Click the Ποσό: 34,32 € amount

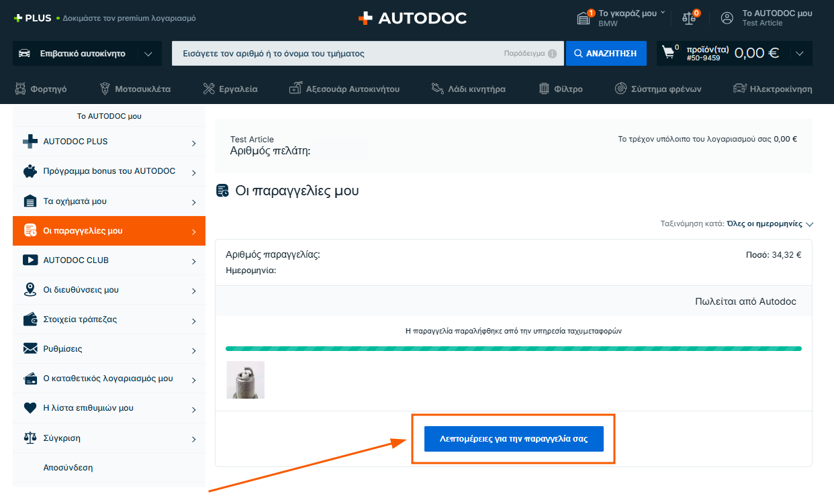(x=774, y=255)
